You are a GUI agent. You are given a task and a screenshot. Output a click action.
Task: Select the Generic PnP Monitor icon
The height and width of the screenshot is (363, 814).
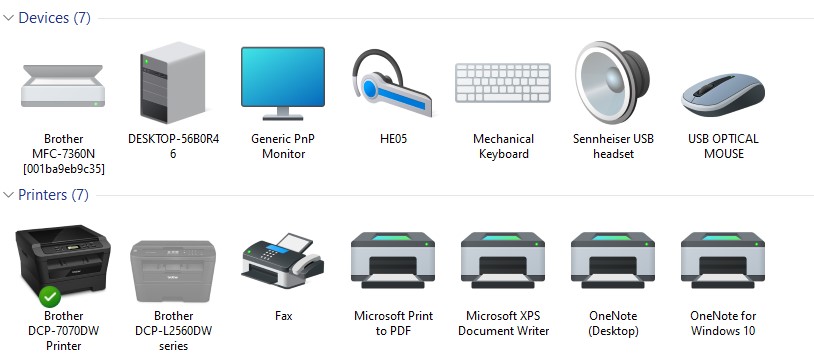(283, 83)
